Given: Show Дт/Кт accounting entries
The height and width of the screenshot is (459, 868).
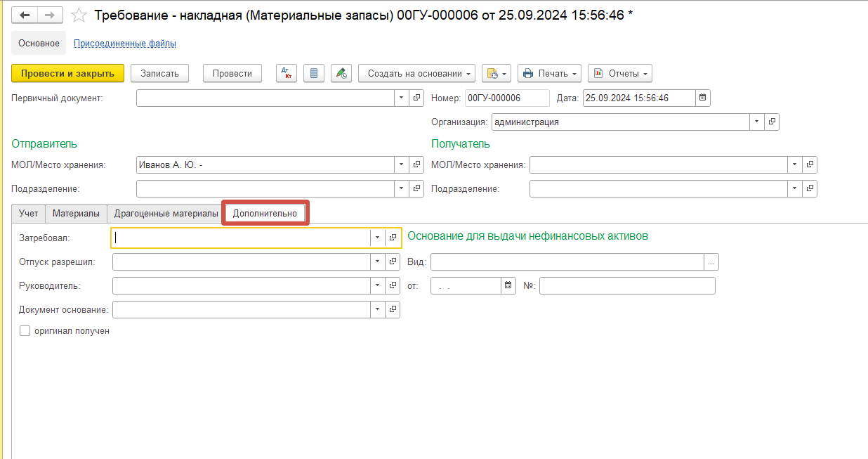Looking at the screenshot, I should (x=287, y=73).
